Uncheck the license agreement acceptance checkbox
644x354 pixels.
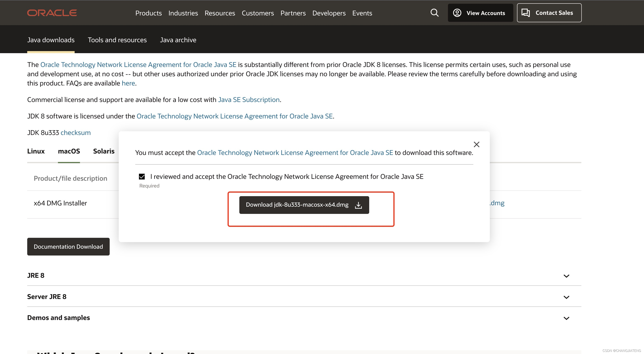(142, 177)
